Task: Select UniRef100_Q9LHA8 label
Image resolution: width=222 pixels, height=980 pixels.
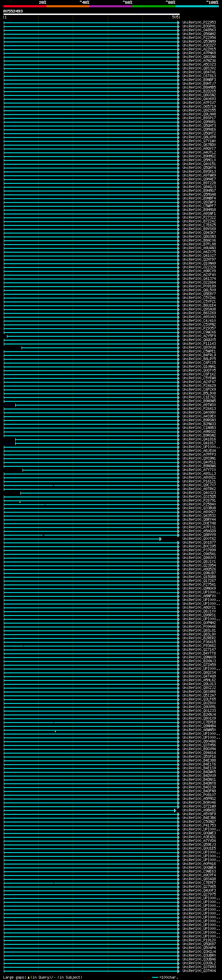Action: (199, 114)
